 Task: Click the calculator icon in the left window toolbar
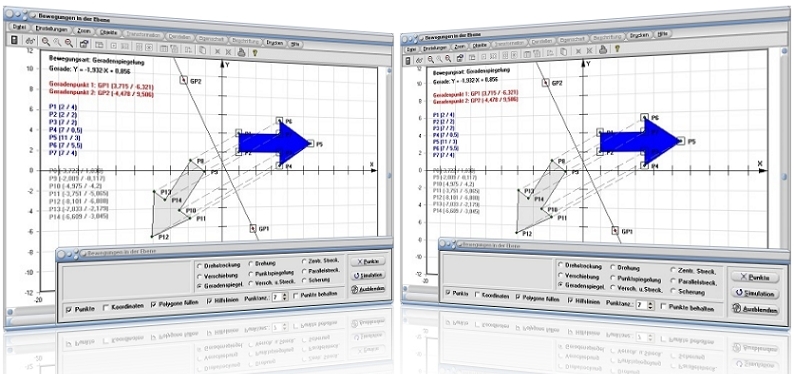point(14,39)
